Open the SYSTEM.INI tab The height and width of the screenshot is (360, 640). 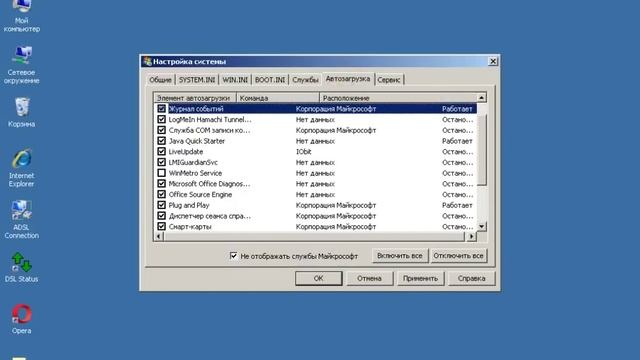point(197,80)
